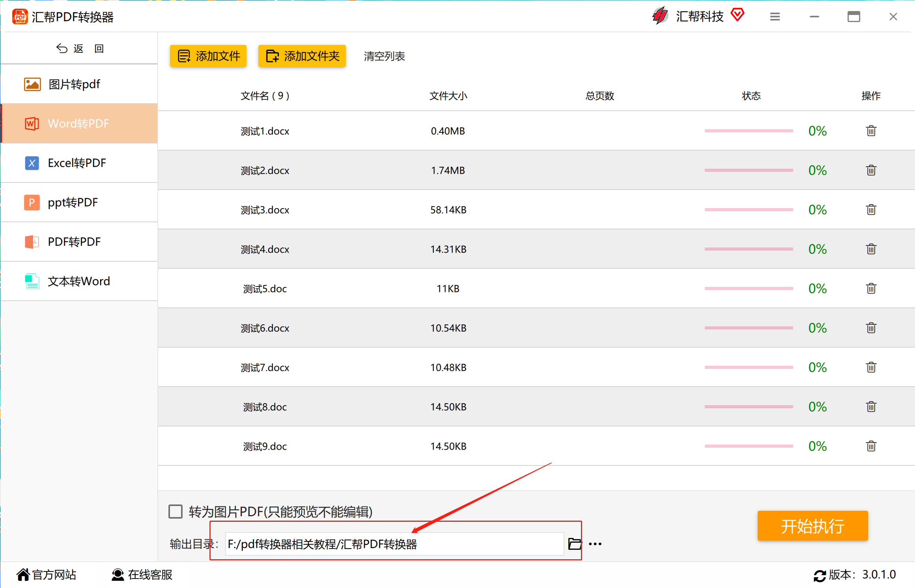
Task: Select file name 测试3.docx
Action: [x=265, y=210]
